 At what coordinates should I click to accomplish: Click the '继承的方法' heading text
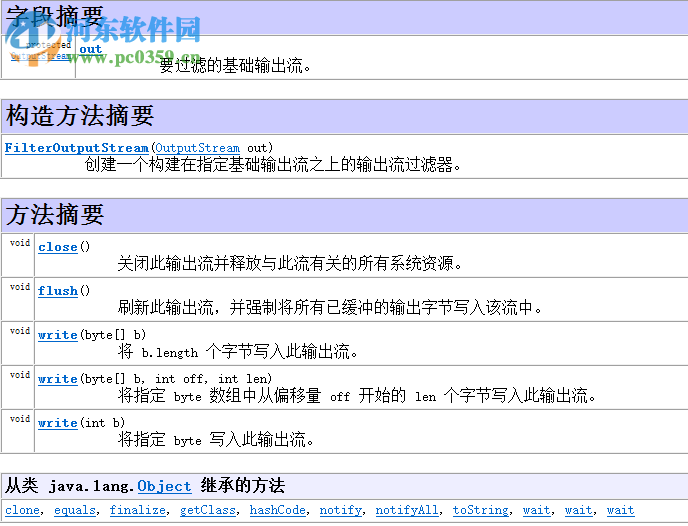(243, 486)
